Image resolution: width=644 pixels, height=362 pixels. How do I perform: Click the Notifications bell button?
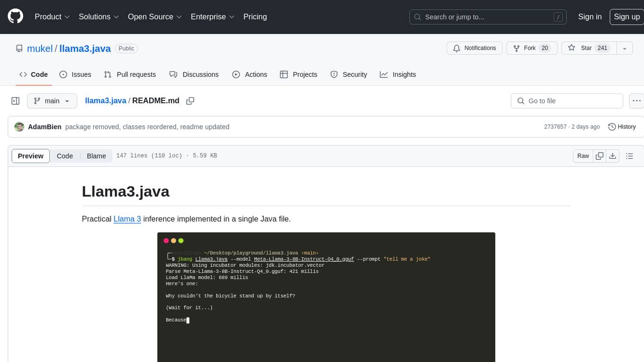coord(474,48)
